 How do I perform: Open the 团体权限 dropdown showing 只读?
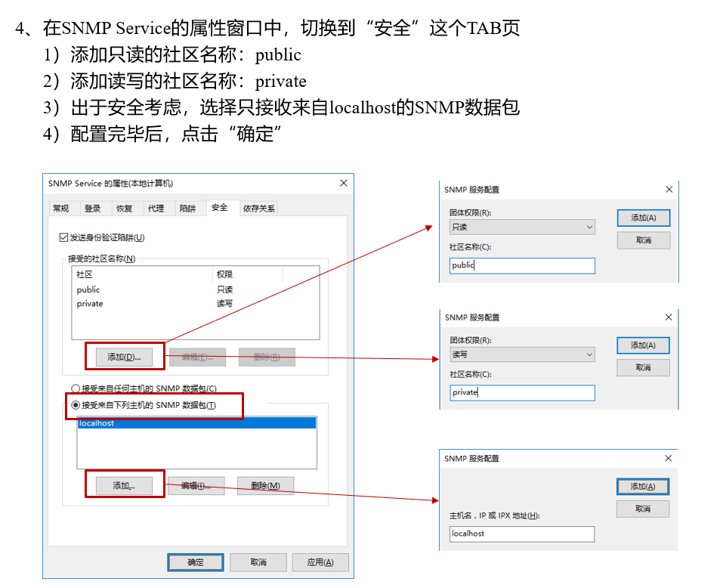(x=522, y=227)
